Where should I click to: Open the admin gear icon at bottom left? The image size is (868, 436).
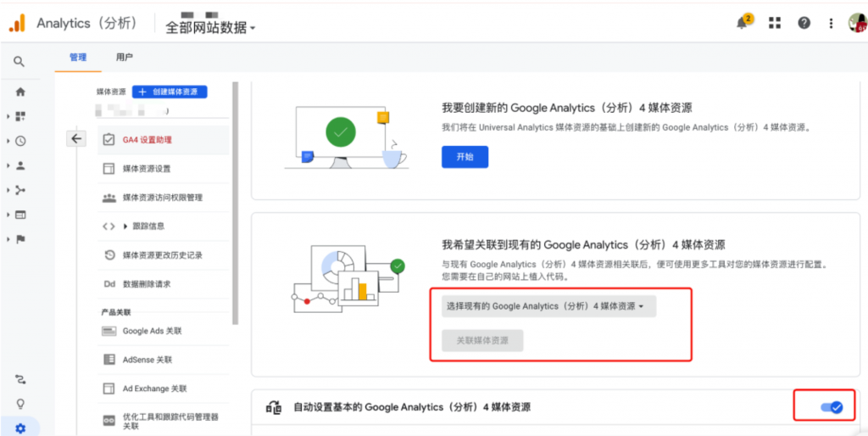tap(20, 428)
